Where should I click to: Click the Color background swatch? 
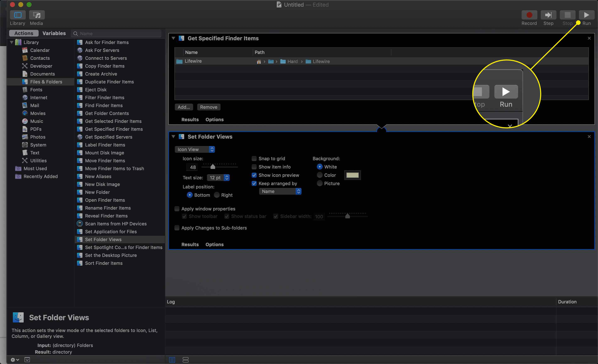tap(352, 175)
